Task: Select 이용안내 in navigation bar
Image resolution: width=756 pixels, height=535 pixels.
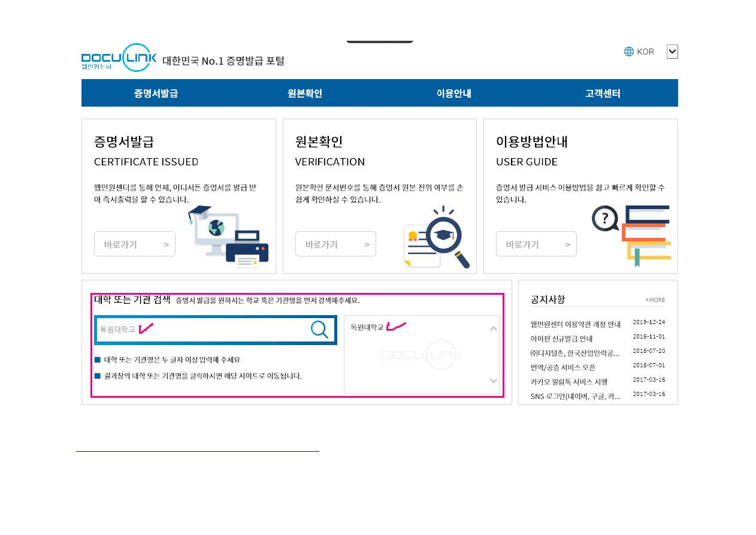Action: coord(453,93)
